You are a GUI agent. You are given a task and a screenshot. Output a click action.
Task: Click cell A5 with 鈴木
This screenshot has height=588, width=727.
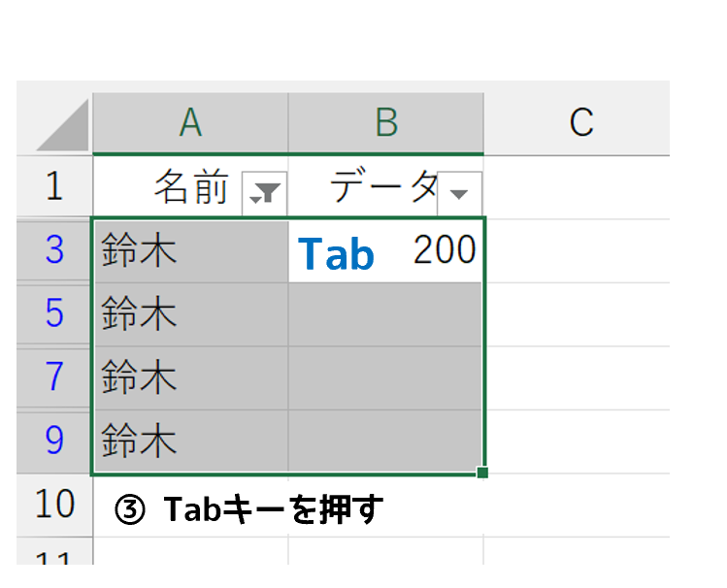pos(190,313)
